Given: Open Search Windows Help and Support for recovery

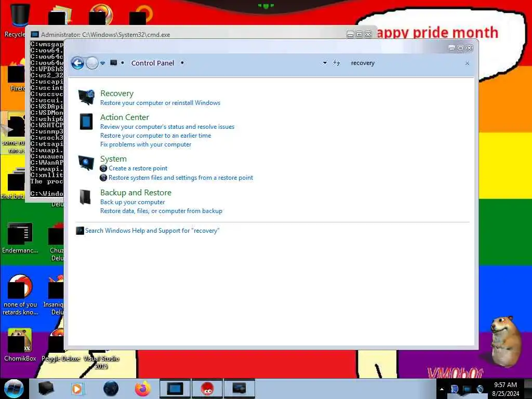Looking at the screenshot, I should click(x=152, y=231).
